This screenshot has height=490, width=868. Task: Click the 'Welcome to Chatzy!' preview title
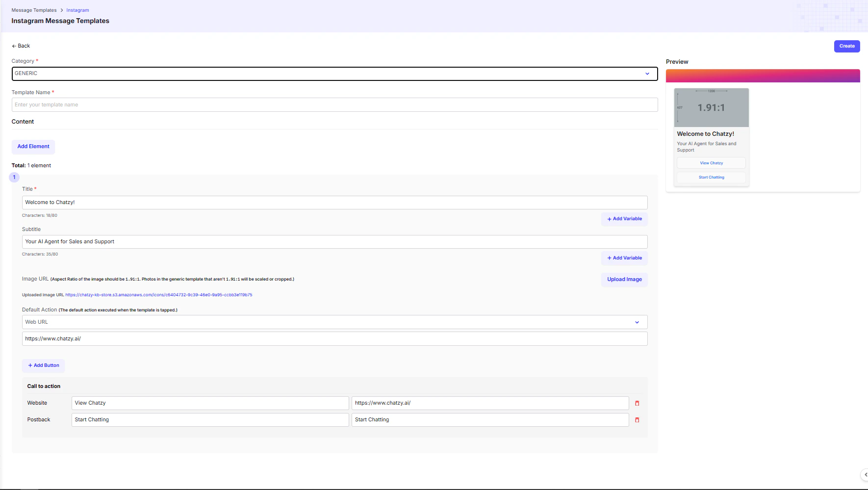tap(705, 134)
